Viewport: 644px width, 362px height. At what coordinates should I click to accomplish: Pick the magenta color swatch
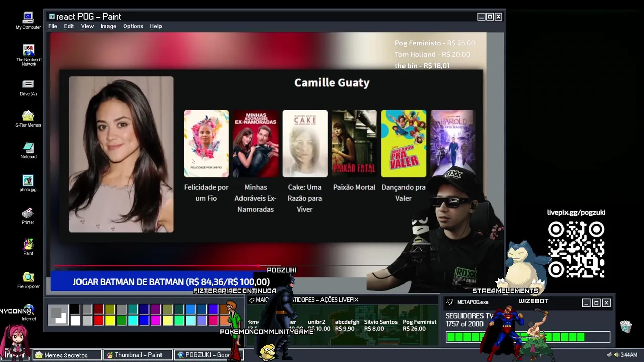tap(156, 320)
